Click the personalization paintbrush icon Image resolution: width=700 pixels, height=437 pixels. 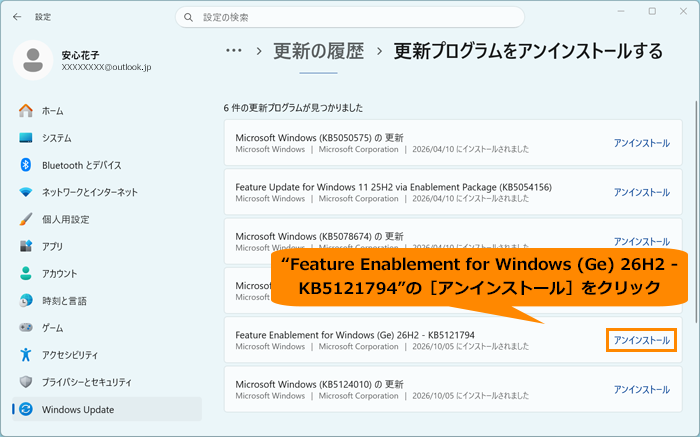pos(26,219)
